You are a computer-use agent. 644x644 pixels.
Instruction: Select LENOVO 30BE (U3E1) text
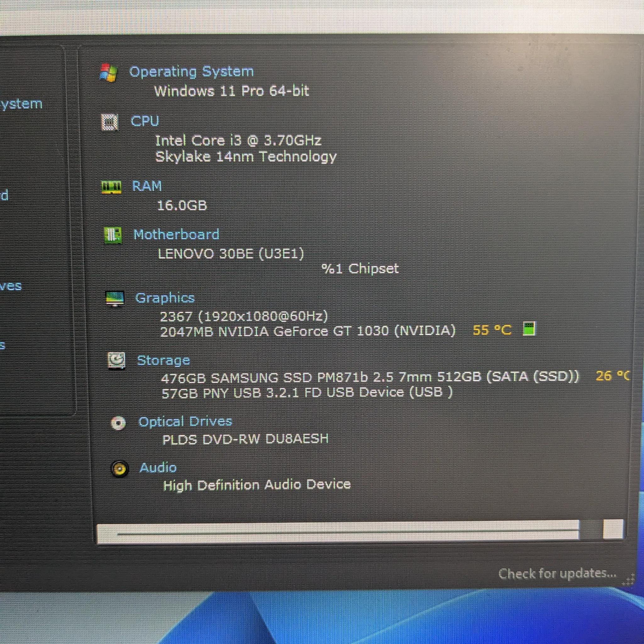point(231,254)
